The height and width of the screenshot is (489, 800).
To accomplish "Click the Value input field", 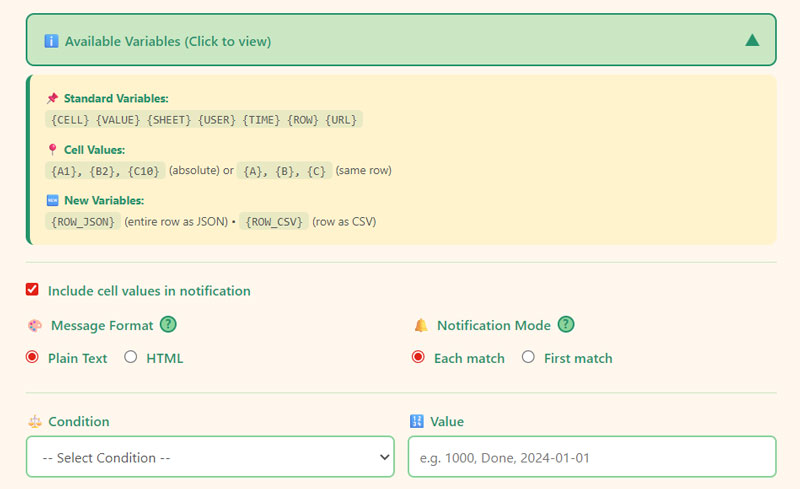I will point(592,457).
